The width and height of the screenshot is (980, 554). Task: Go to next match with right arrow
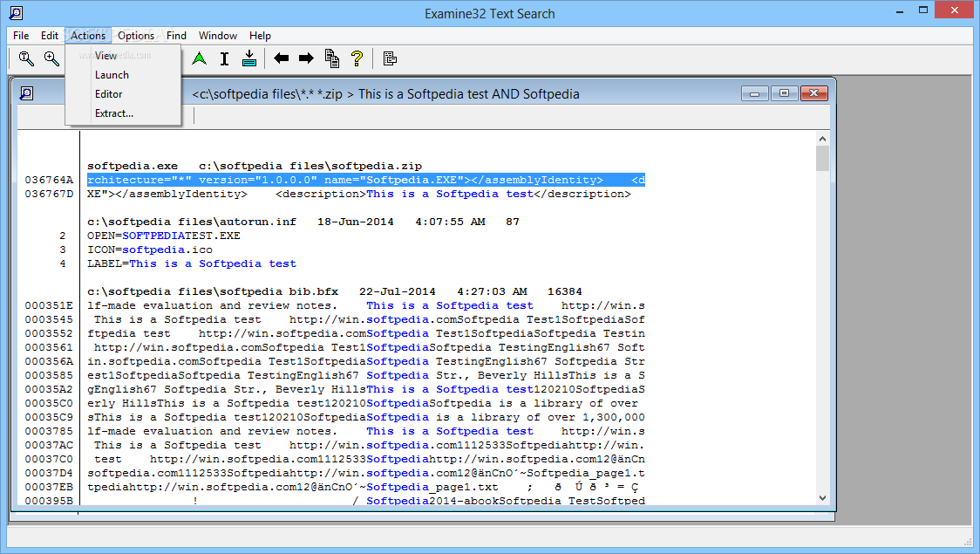[x=306, y=58]
